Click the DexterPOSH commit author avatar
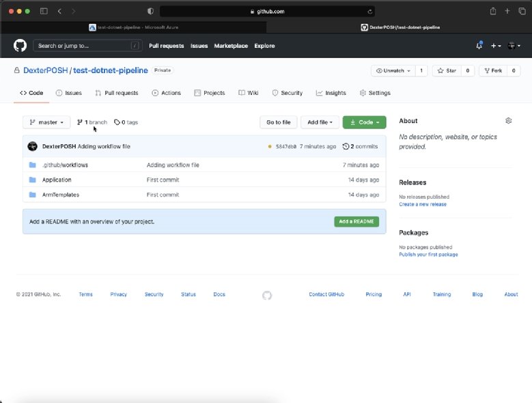The image size is (532, 403). pyautogui.click(x=32, y=146)
